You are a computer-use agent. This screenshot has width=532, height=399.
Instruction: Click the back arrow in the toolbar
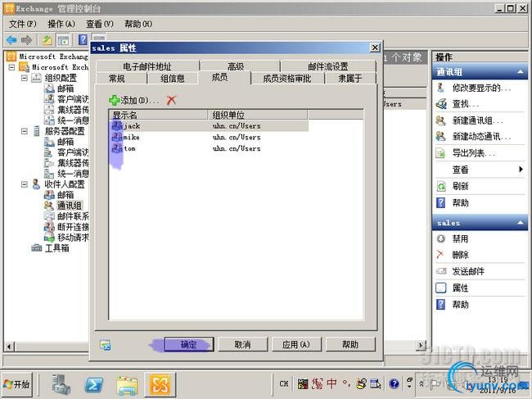pos(11,40)
